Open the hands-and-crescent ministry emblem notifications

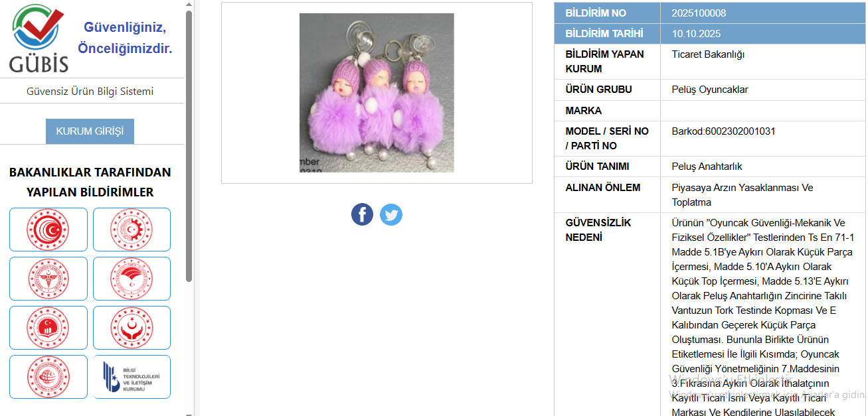tap(131, 328)
